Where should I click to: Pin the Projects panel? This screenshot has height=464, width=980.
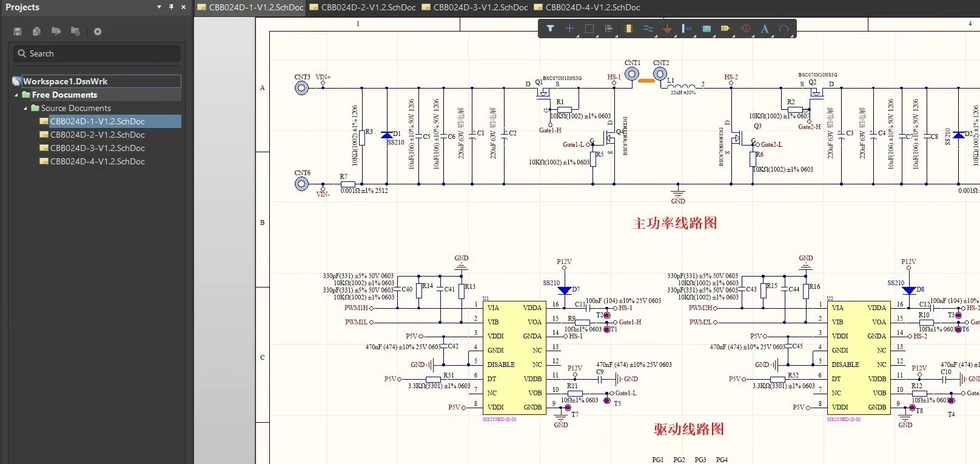(171, 7)
